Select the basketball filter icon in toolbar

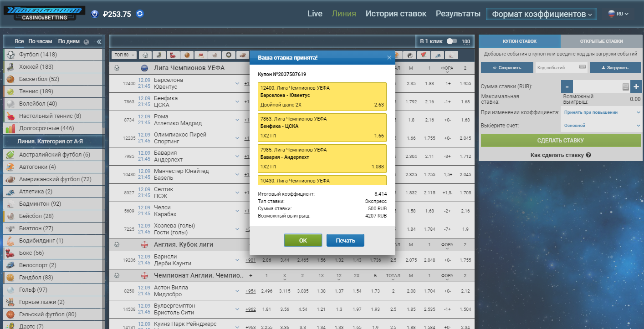pyautogui.click(x=187, y=55)
